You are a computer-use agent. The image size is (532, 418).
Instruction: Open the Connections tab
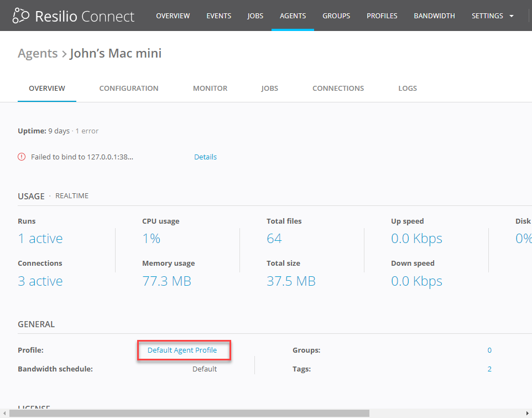click(338, 89)
